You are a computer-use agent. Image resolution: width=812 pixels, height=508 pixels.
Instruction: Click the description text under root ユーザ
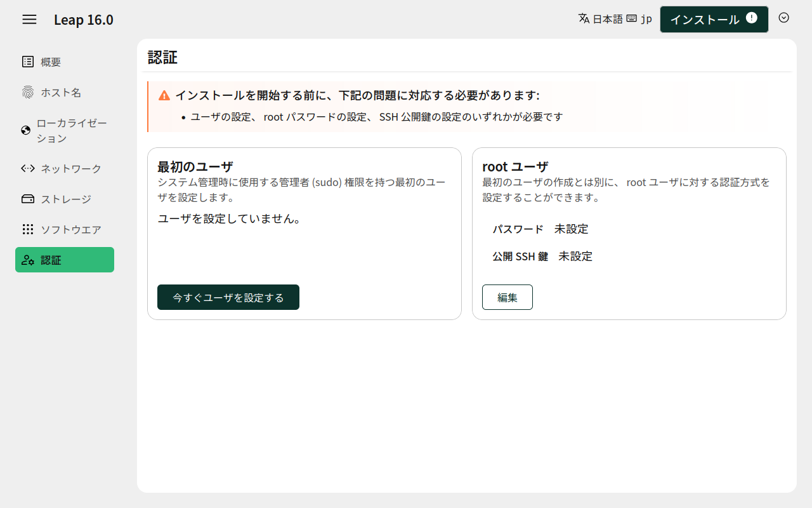click(626, 190)
